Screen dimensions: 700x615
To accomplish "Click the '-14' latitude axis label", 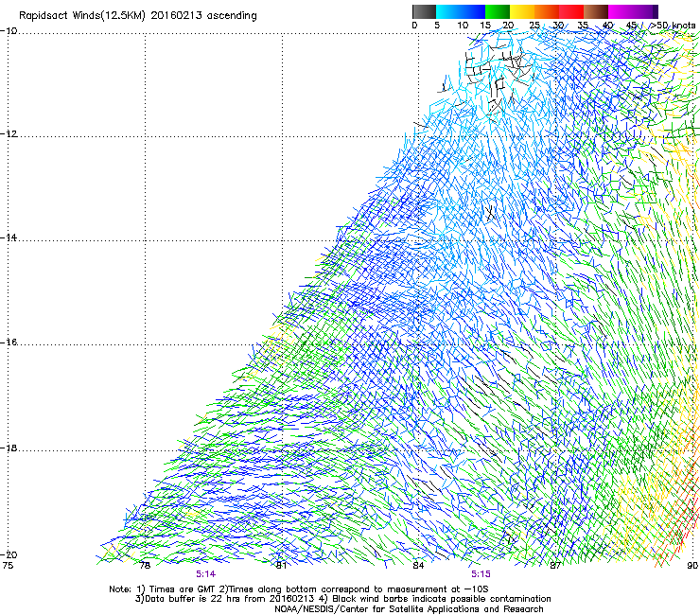I will pos(9,237).
